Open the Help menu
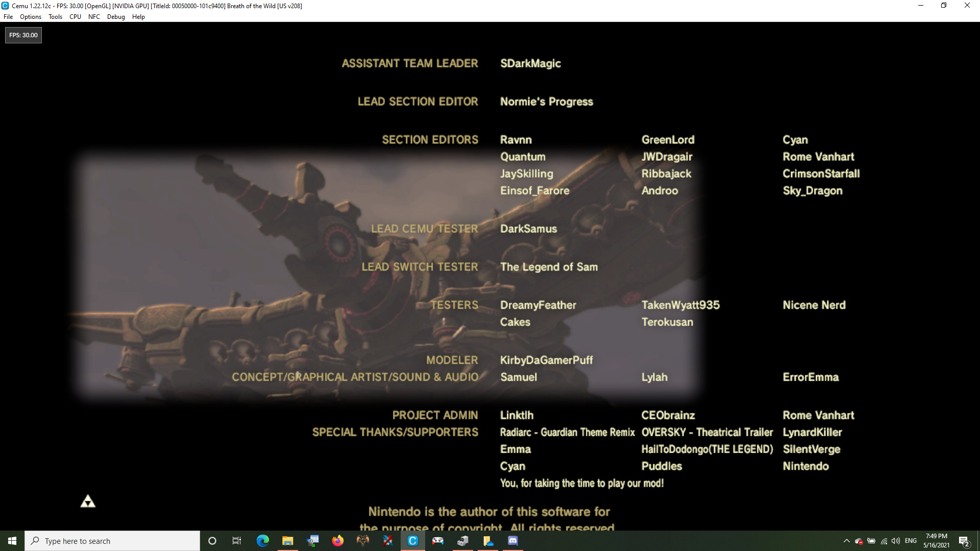 [x=138, y=16]
